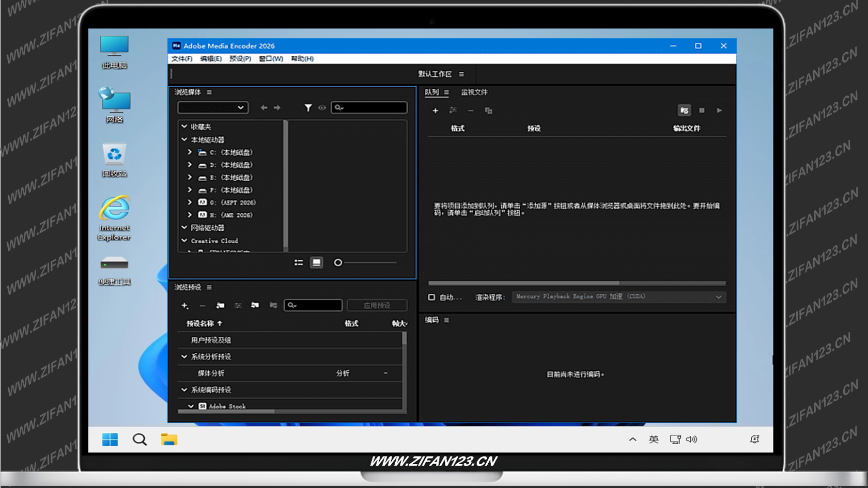
Task: Collapse 系统分析预设 preset group
Action: (184, 356)
